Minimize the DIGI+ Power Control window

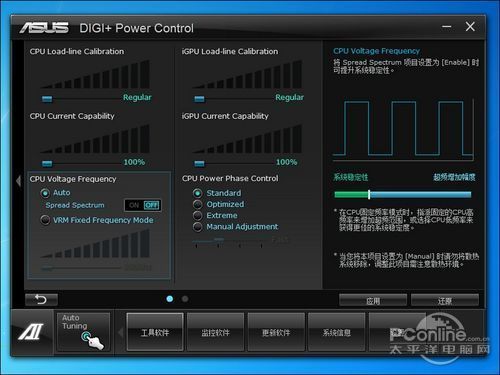447,27
